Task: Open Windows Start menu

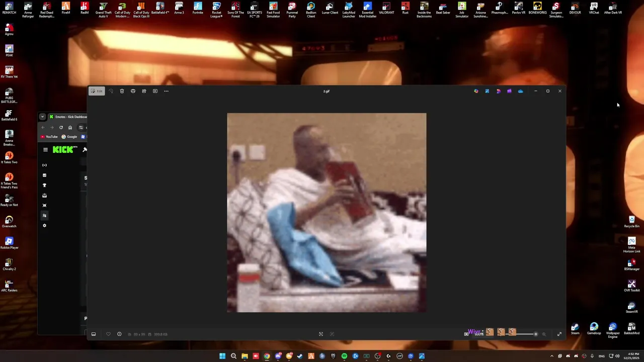Action: (222, 356)
